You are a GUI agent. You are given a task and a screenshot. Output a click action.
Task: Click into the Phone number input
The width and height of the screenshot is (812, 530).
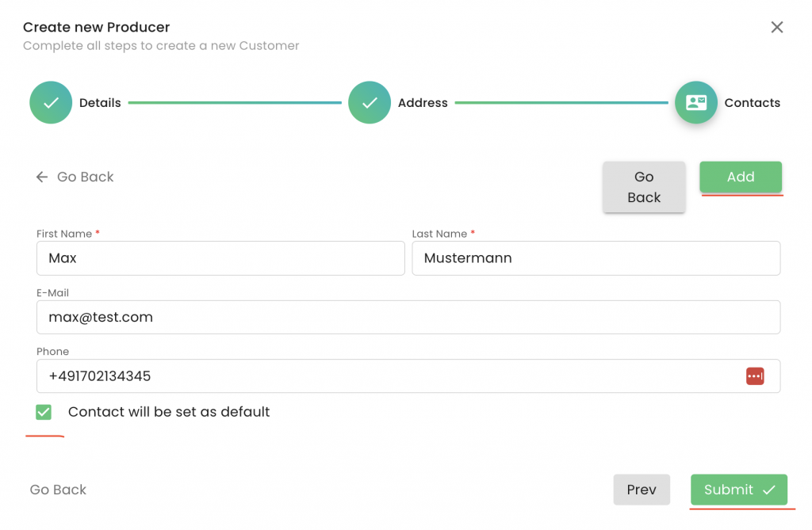389,376
